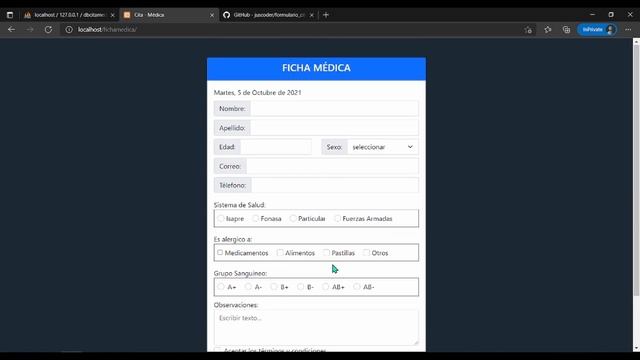640x360 pixels.
Task: Open the Sexo seleccionar dropdown
Action: point(383,147)
